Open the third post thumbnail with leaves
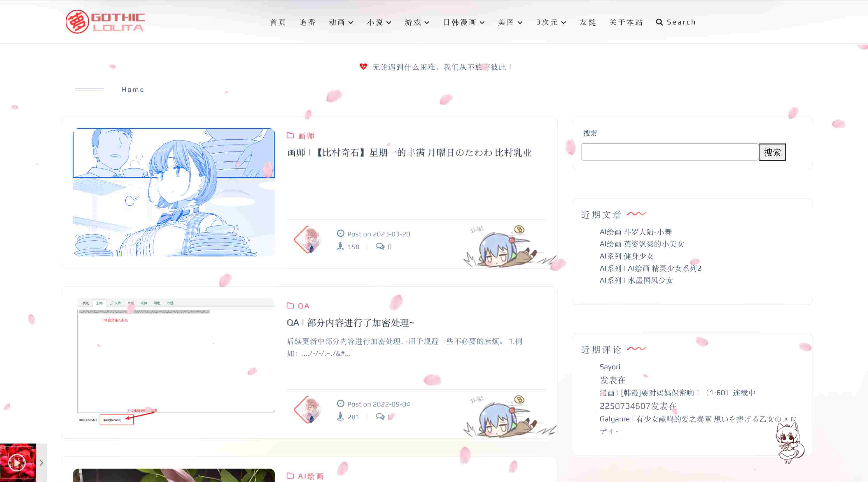This screenshot has width=868, height=482. coord(174,475)
